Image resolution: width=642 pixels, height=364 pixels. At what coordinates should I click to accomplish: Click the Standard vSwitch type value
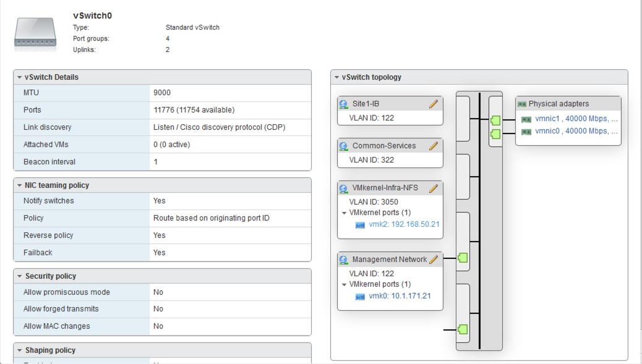click(x=192, y=27)
